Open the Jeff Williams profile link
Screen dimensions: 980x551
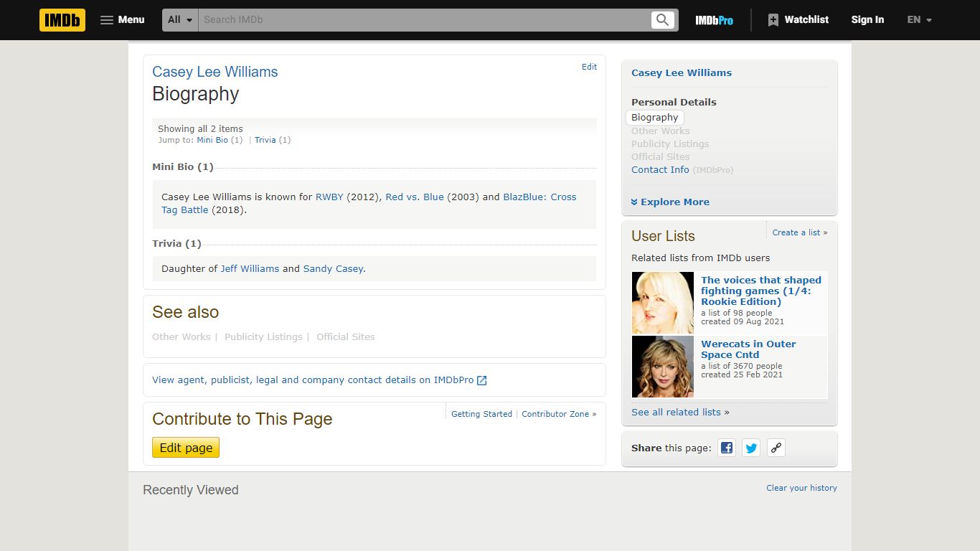tap(250, 269)
